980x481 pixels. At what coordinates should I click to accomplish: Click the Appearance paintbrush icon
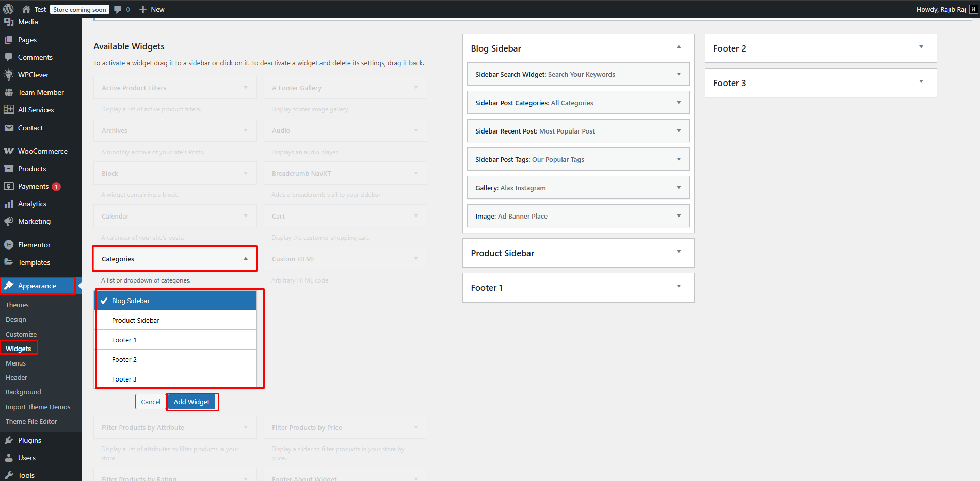[x=9, y=286]
